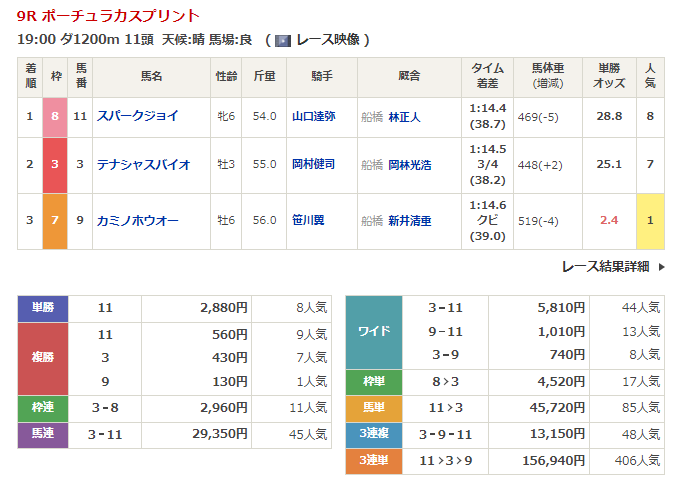The height and width of the screenshot is (482, 684).
Task: Click the pink frame number 8 box
Action: [x=55, y=116]
